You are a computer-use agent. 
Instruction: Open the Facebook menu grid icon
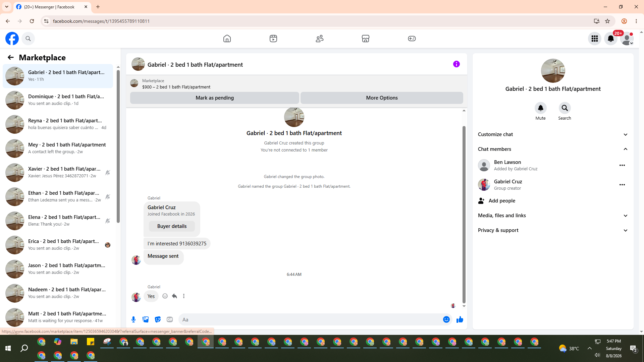click(x=595, y=39)
